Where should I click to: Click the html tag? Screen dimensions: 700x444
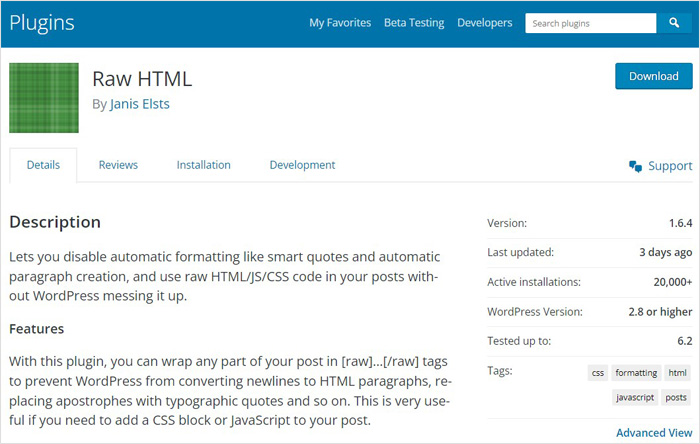coord(677,373)
